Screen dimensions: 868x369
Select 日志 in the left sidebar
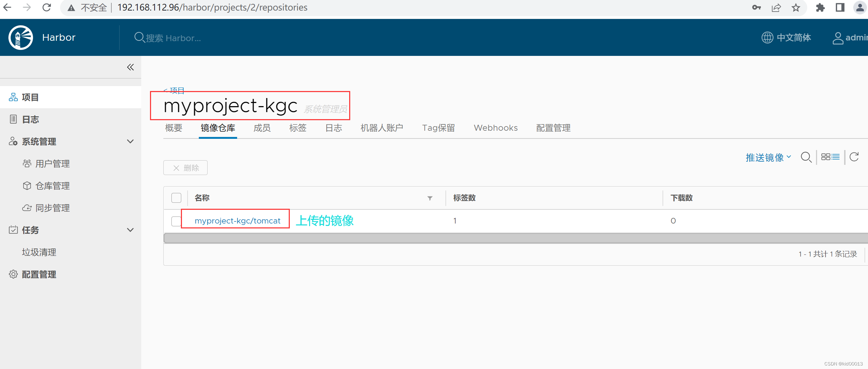(x=30, y=119)
